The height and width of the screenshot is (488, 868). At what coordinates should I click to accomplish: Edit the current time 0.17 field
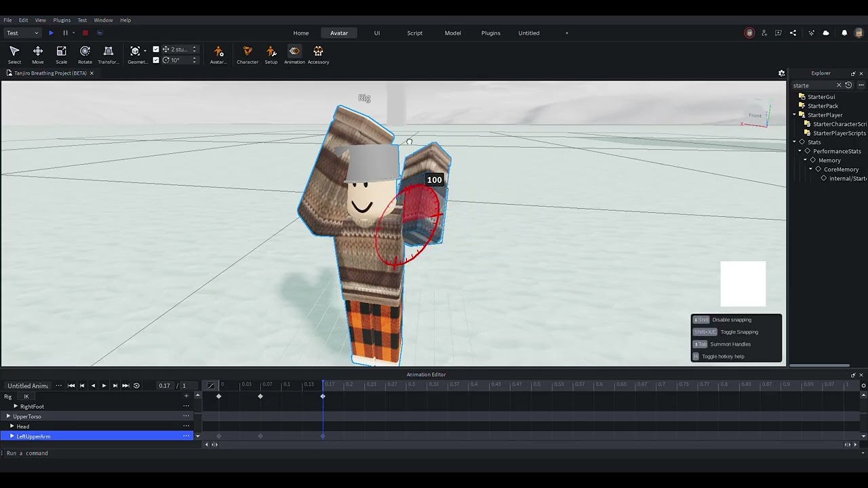point(165,386)
